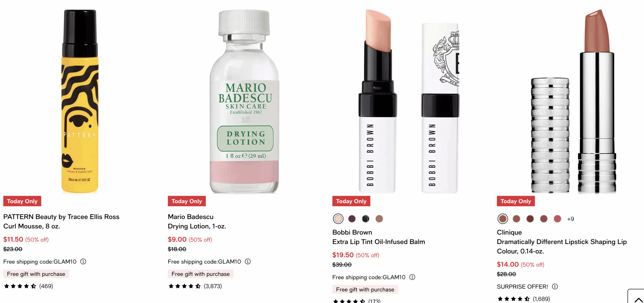This screenshot has width=644, height=303.
Task: Click info icon beside Bobbi Brown shipping code
Action: [412, 277]
